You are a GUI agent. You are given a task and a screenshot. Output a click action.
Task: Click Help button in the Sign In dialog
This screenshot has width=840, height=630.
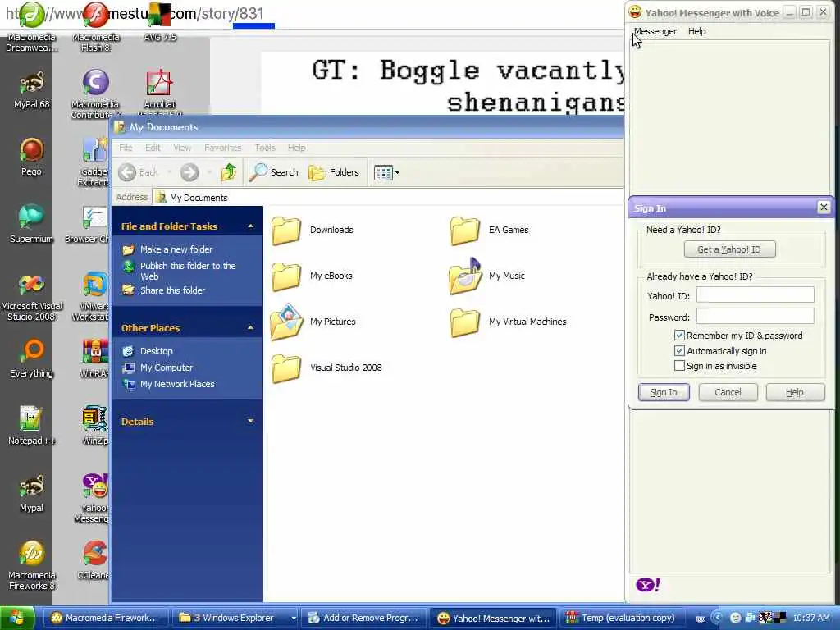[x=795, y=392]
